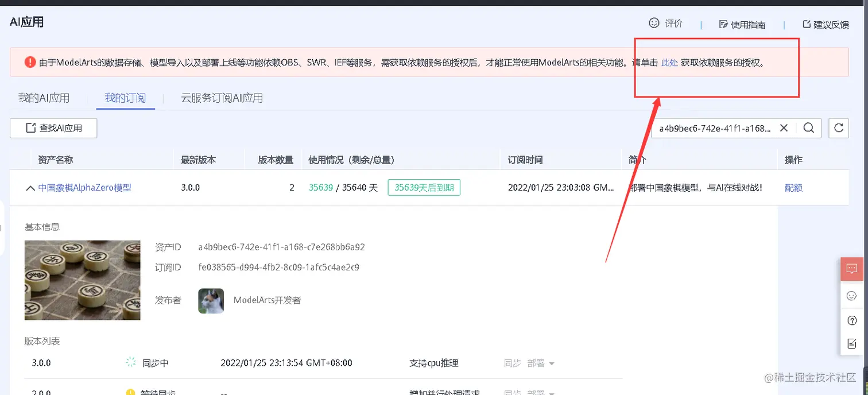This screenshot has height=395, width=868.
Task: Select the asset ID a4b9bec6-742e-41f1-a168-c7e268bb6a92
Action: [282, 247]
